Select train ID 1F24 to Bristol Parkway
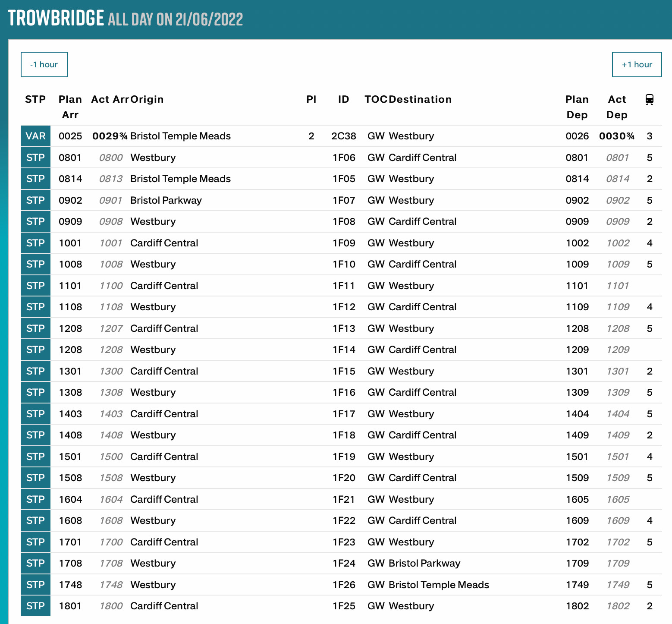The image size is (672, 624). [343, 564]
